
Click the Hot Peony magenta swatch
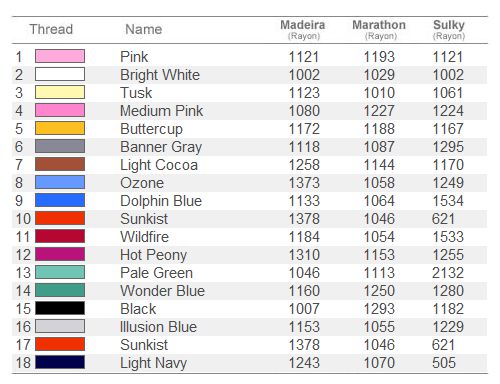(x=60, y=254)
